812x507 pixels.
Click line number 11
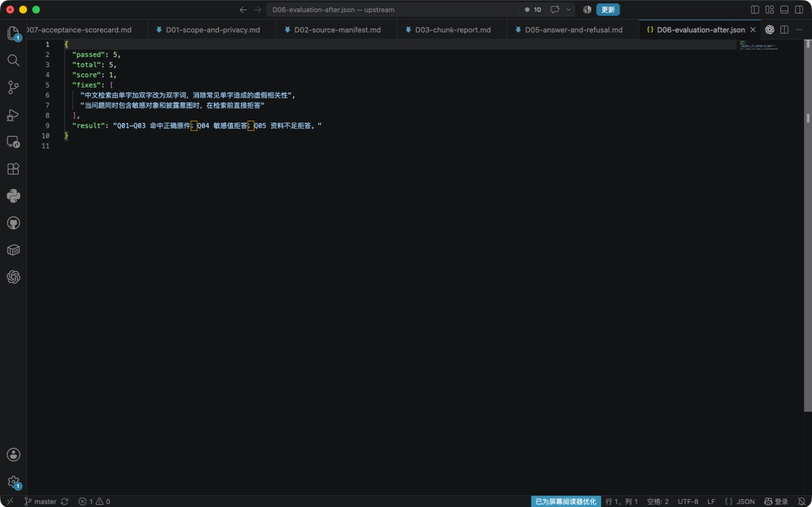pyautogui.click(x=45, y=146)
